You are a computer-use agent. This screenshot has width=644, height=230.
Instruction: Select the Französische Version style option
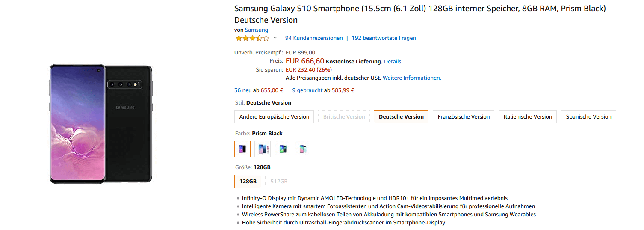(464, 117)
